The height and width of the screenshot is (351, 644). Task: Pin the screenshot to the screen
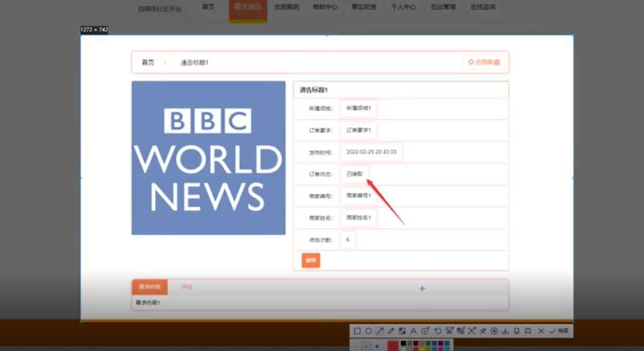[x=482, y=331]
